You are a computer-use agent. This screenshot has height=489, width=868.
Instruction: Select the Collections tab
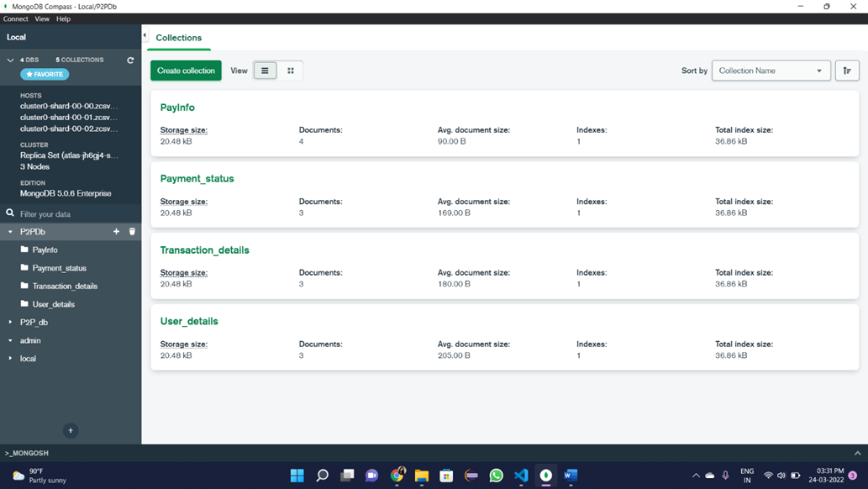179,38
